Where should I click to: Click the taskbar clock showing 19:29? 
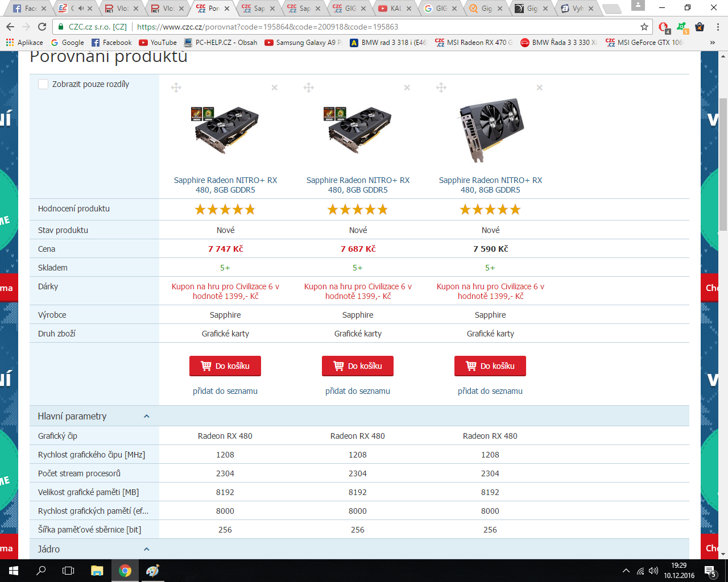(x=679, y=571)
